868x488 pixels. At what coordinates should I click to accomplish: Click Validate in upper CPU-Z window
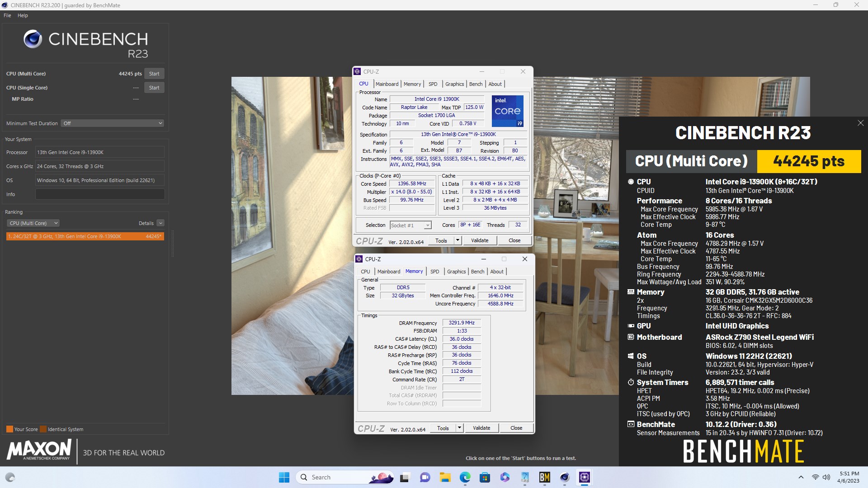[x=480, y=241]
